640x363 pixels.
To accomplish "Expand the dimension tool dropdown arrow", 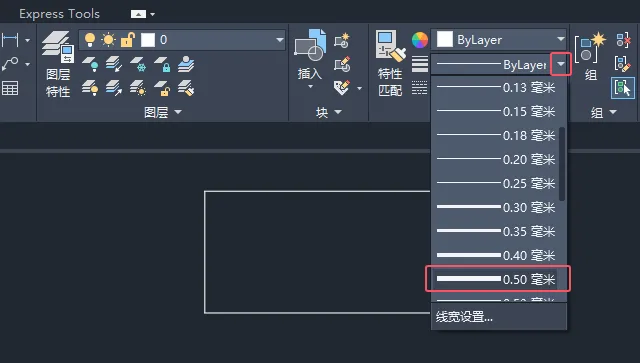I will point(27,40).
